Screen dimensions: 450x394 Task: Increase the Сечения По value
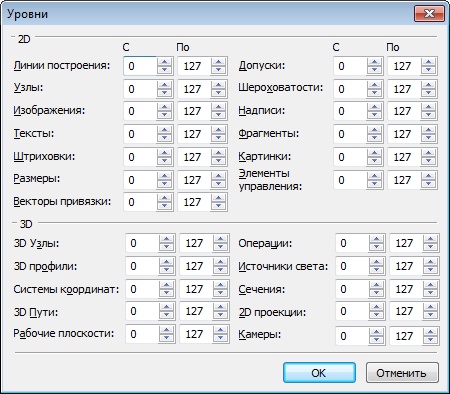[x=430, y=285]
